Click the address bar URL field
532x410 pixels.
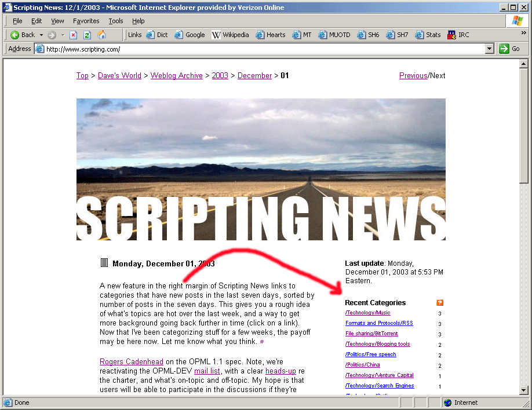[261, 49]
